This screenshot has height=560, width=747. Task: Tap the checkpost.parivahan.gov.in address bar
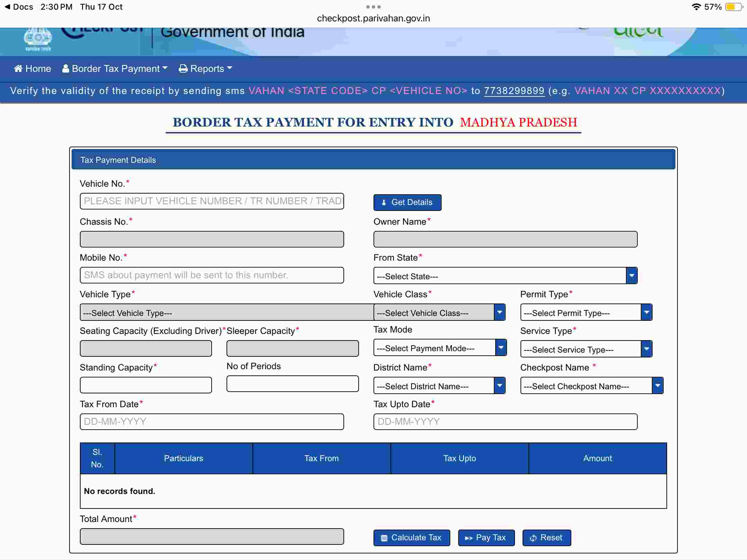pyautogui.click(x=373, y=18)
